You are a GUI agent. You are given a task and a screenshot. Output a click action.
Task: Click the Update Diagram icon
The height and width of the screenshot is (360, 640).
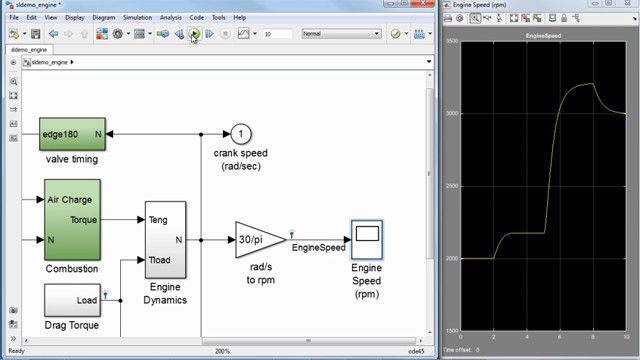[163, 34]
